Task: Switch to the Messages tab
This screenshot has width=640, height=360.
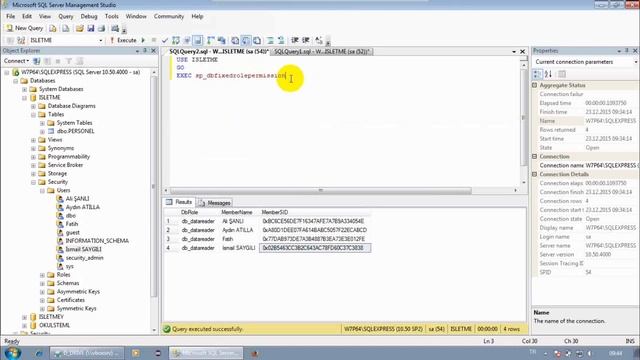Action: (x=215, y=202)
